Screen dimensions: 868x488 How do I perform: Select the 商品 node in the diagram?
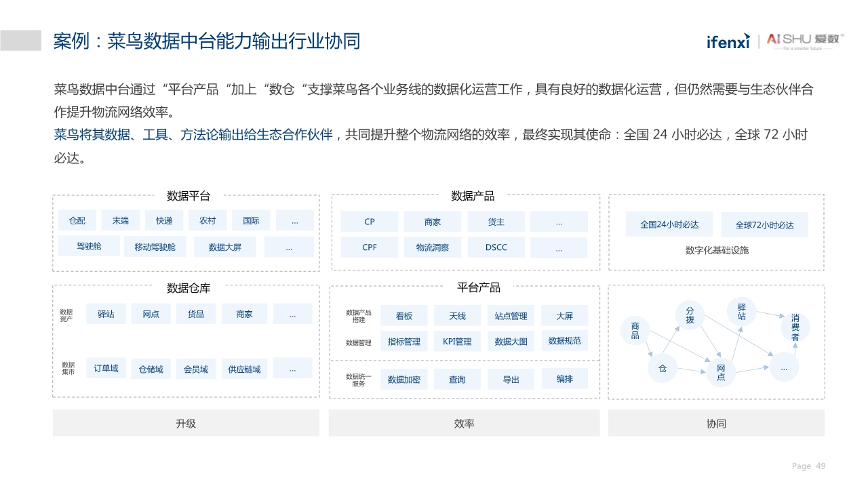[x=635, y=329]
